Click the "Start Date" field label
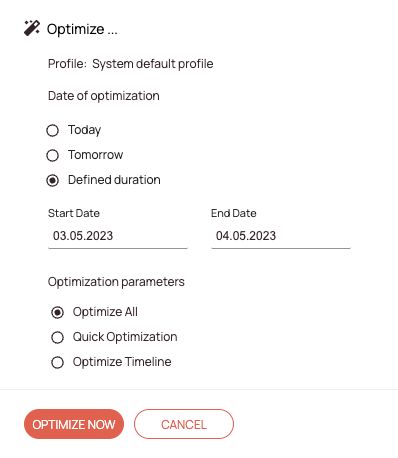Screen dimensions: 398x458 74,213
